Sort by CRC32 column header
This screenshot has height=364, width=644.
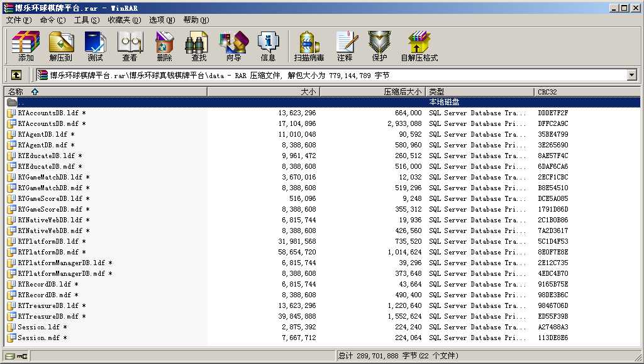(587, 92)
